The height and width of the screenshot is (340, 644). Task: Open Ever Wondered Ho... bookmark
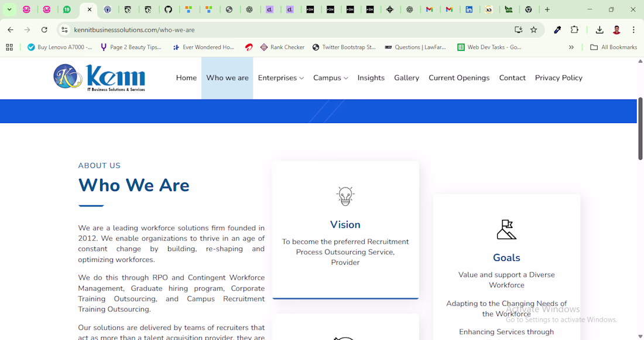click(203, 47)
